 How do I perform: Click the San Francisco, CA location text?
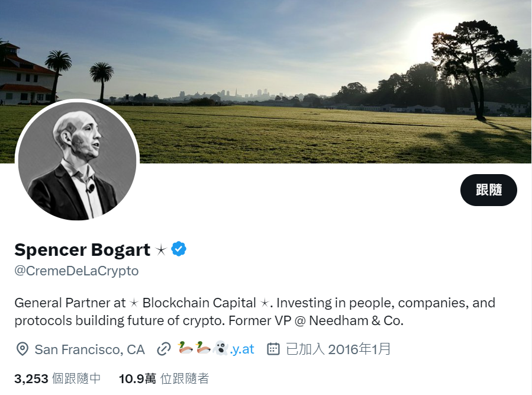(x=89, y=349)
